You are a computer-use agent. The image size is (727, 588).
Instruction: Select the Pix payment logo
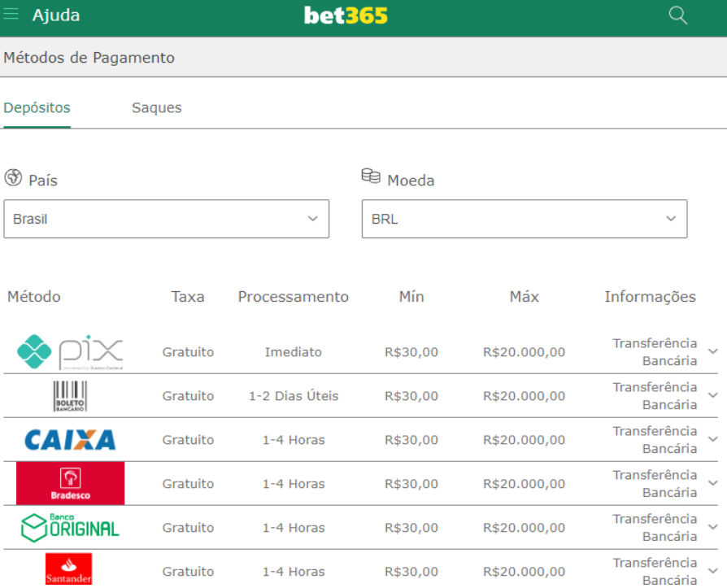point(70,352)
